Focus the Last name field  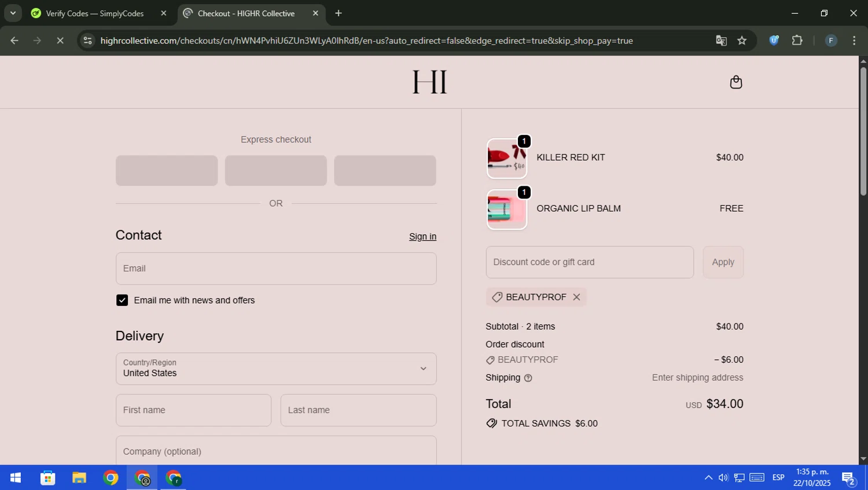point(359,410)
